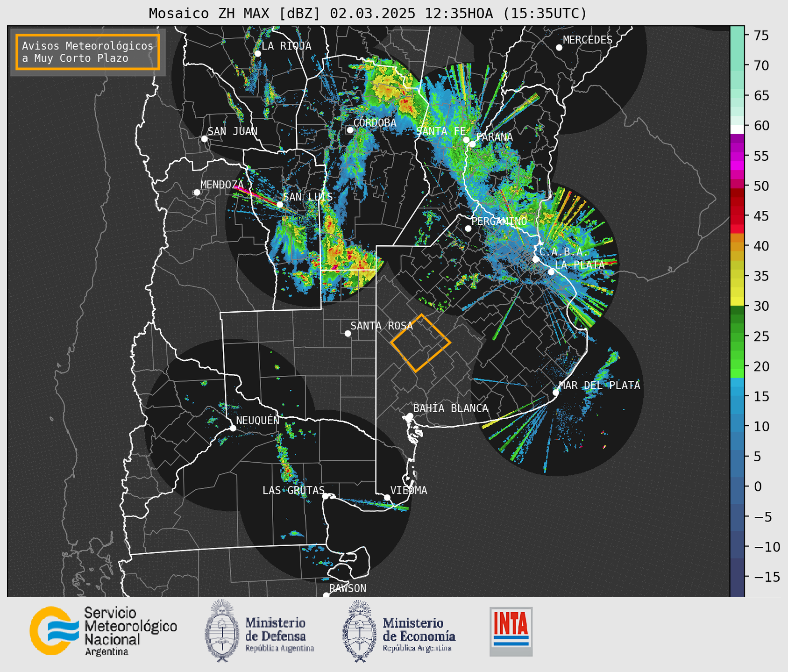This screenshot has width=788, height=672.
Task: Click the 40 dBZ orange band on colorbar
Action: [x=737, y=246]
